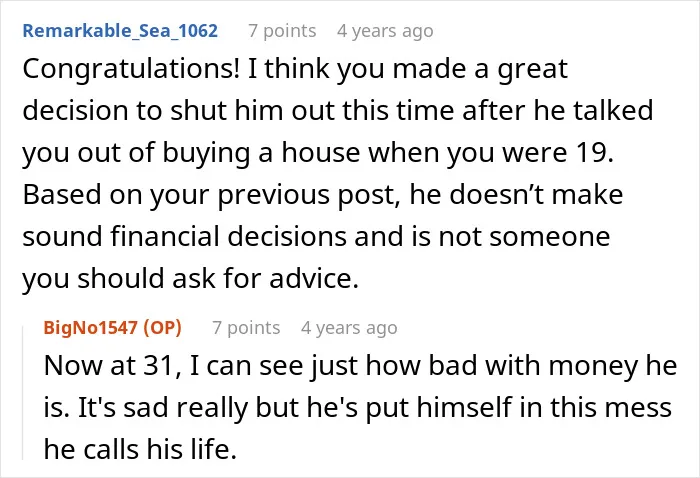
Task: Click the line mentioning 'buying a house'
Action: click(318, 153)
